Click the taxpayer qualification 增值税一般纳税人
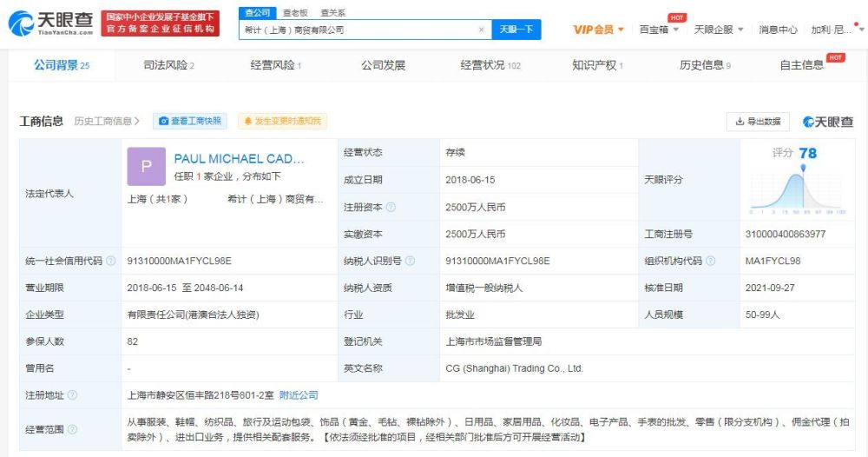The width and height of the screenshot is (868, 457). point(483,288)
